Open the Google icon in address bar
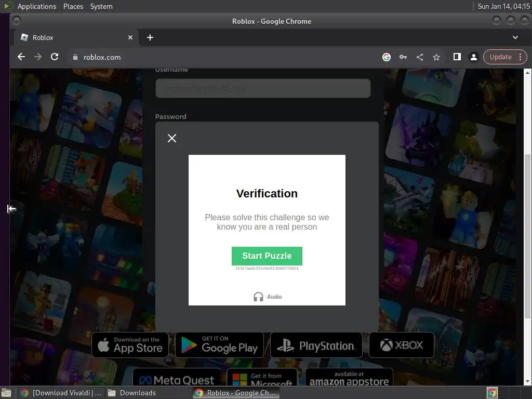The width and height of the screenshot is (532, 399). 386,57
